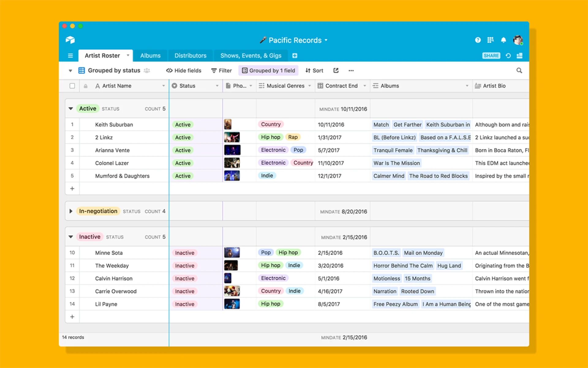Click the snapshot history icon beside SHARE
This screenshot has width=588, height=368.
pyautogui.click(x=508, y=56)
